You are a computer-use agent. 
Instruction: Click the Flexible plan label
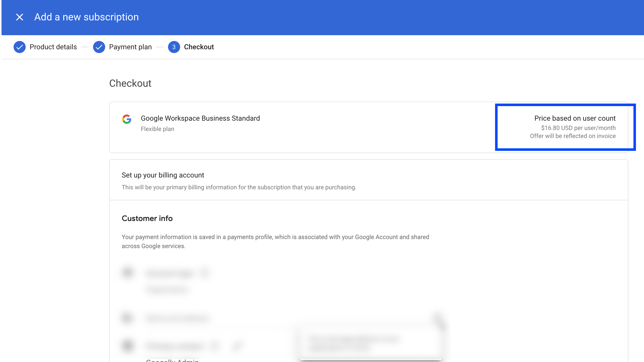[x=157, y=129]
